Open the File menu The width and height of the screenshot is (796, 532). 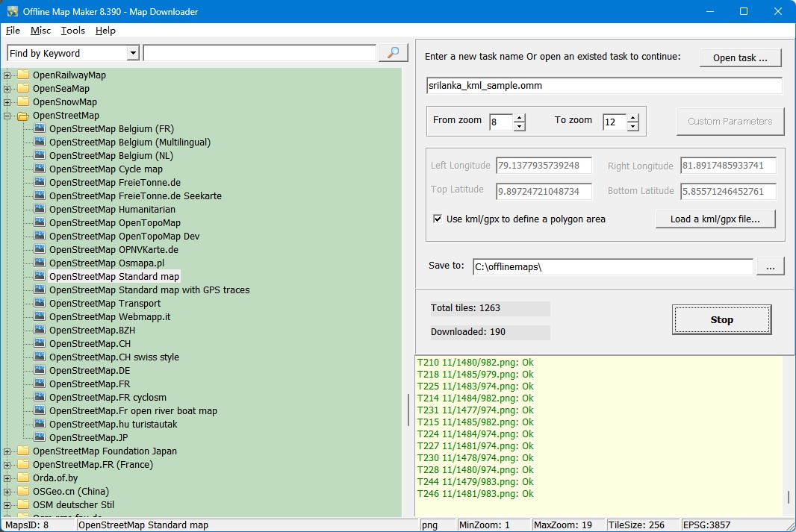click(13, 31)
